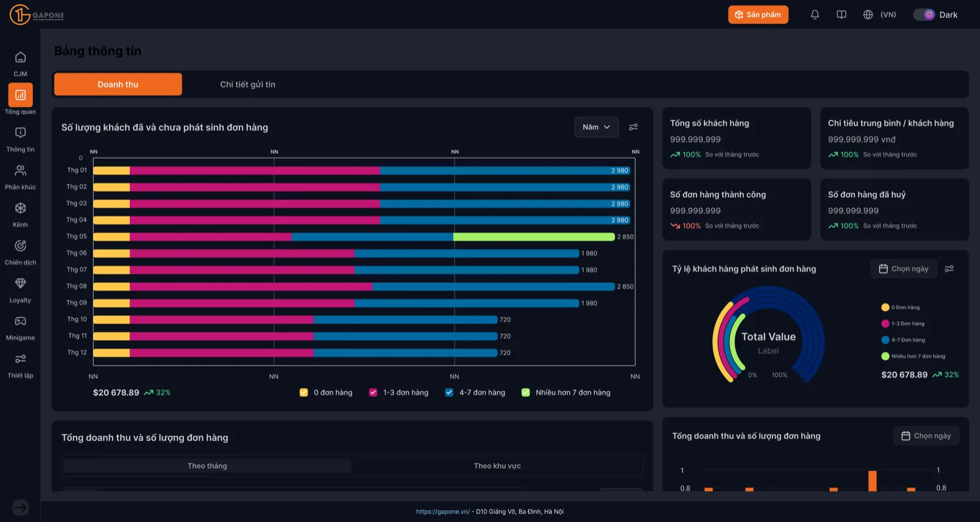Switch to Chi tiết gửi tin tab
This screenshot has width=980, height=522.
[x=247, y=84]
